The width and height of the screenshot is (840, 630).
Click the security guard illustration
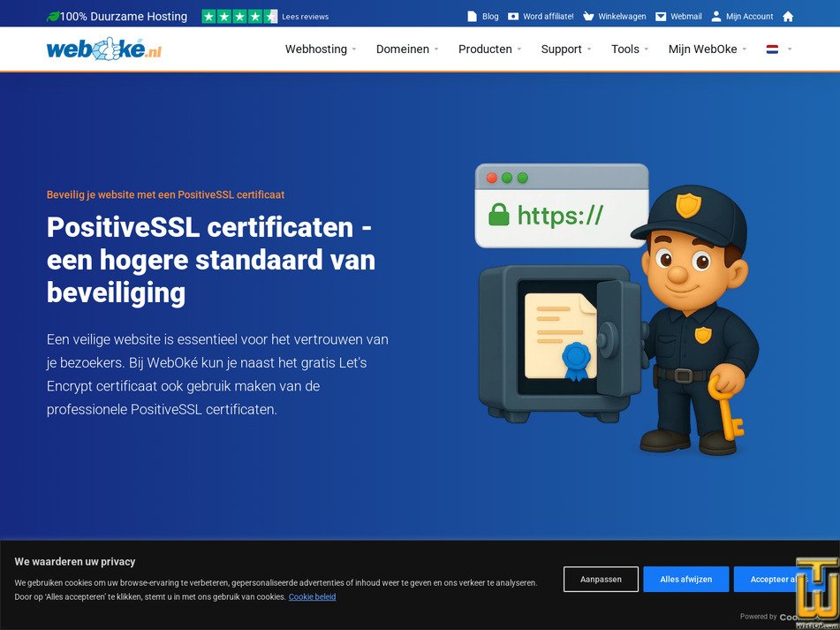click(695, 320)
